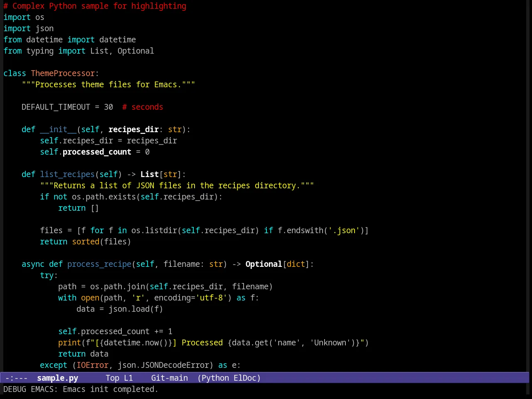Click the 'os.listdir' call
Screen dimensions: 532x399
click(154, 230)
